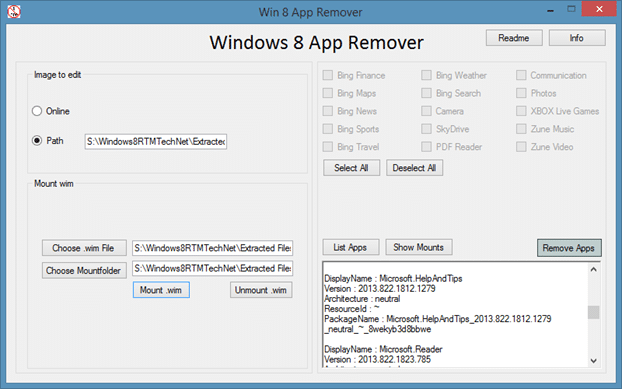This screenshot has height=389, width=622.
Task: Click the output log scroll up arrow
Action: click(x=593, y=270)
